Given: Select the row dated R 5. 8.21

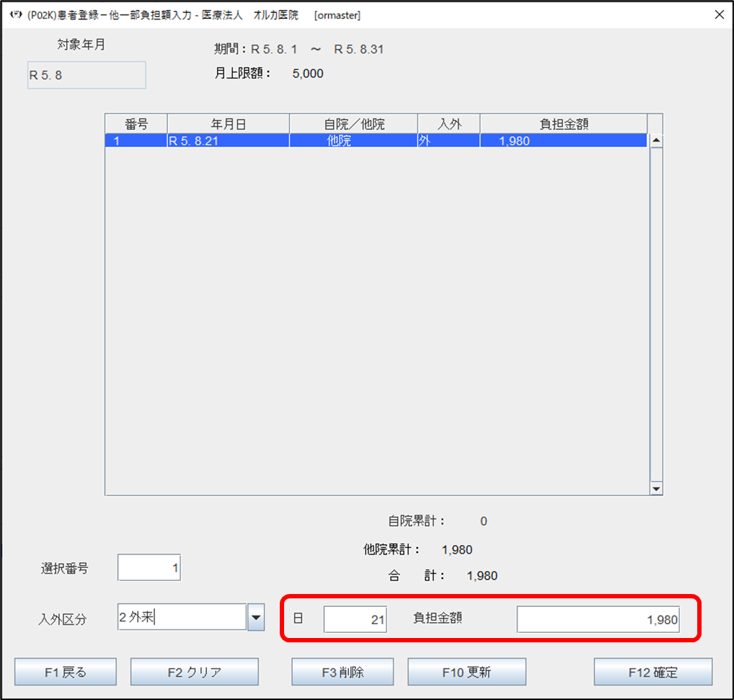Looking at the screenshot, I should coord(376,141).
